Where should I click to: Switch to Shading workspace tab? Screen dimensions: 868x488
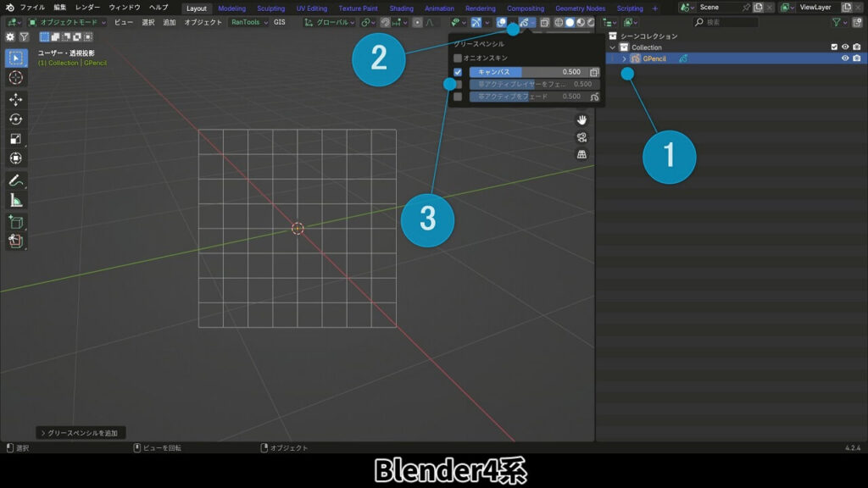(x=401, y=8)
